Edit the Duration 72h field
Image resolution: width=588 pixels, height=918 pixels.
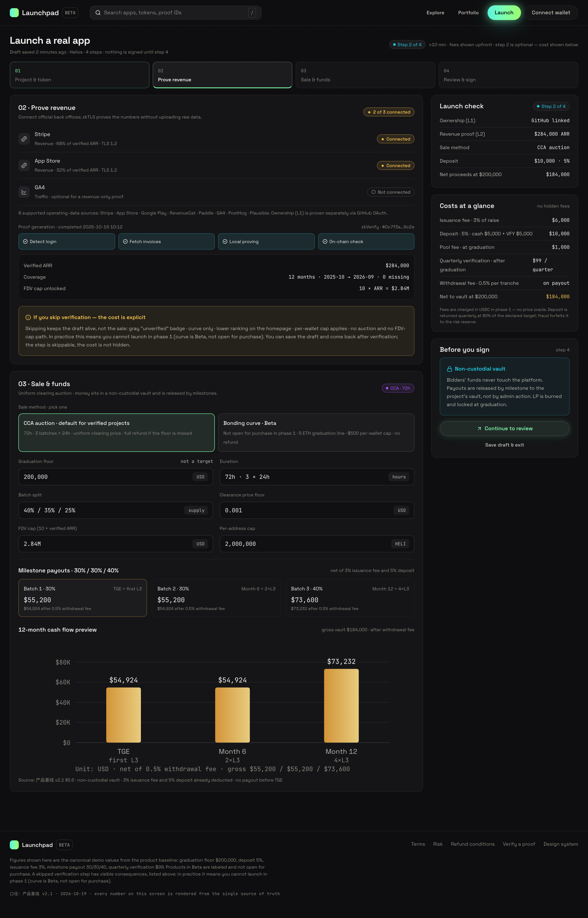317,477
